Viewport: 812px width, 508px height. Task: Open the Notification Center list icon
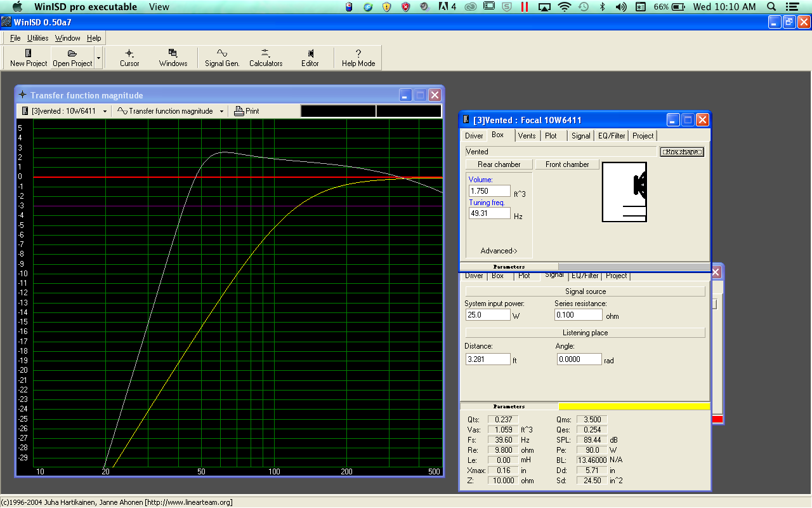click(794, 7)
